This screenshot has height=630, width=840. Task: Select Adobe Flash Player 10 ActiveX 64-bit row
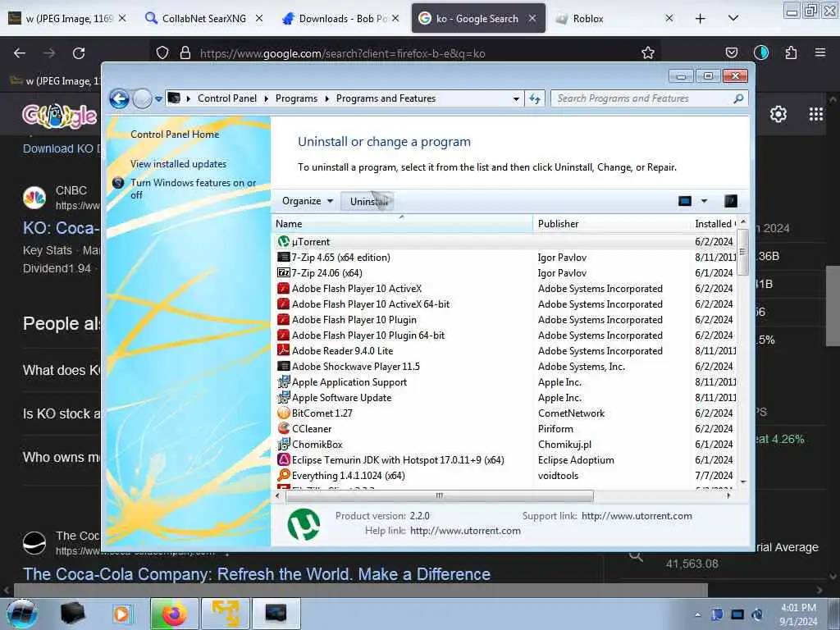point(505,304)
